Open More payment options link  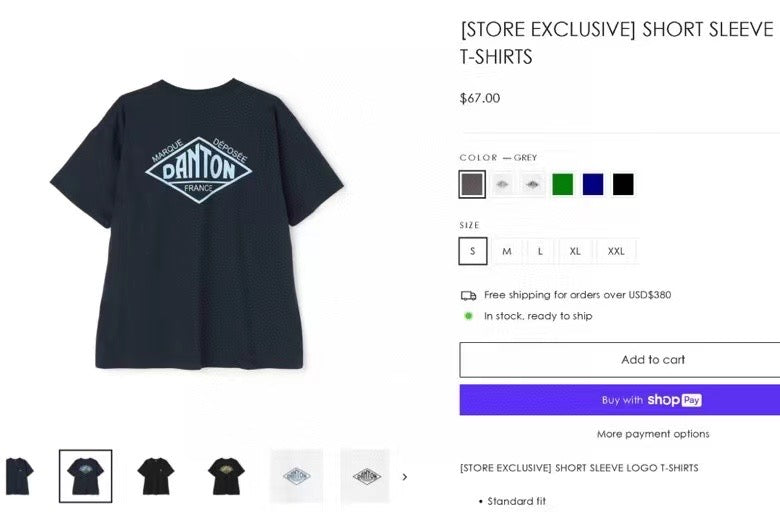(653, 434)
